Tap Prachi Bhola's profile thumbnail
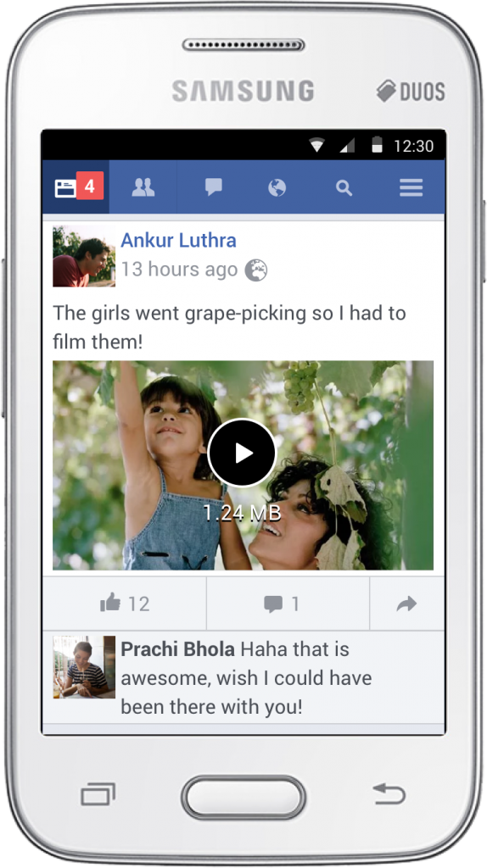487x868 pixels. coord(84,666)
